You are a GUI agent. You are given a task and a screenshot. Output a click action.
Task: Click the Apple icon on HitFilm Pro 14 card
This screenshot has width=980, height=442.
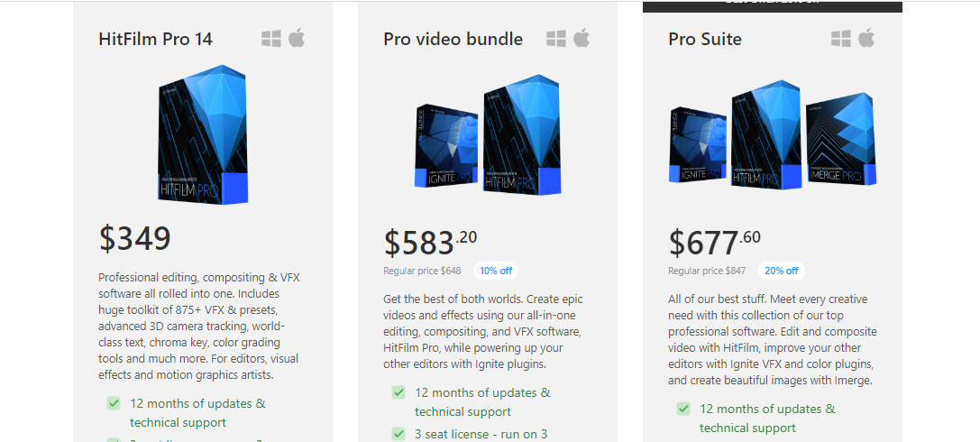tap(297, 38)
